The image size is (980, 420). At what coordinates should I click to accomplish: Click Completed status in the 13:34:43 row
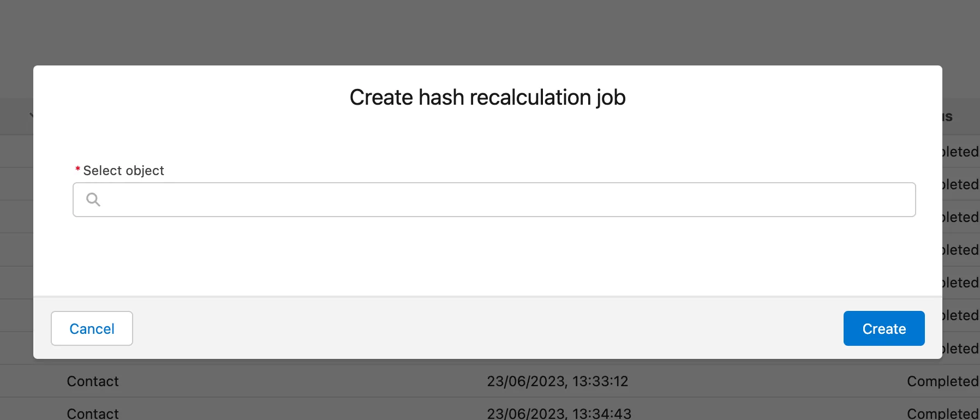(942, 413)
